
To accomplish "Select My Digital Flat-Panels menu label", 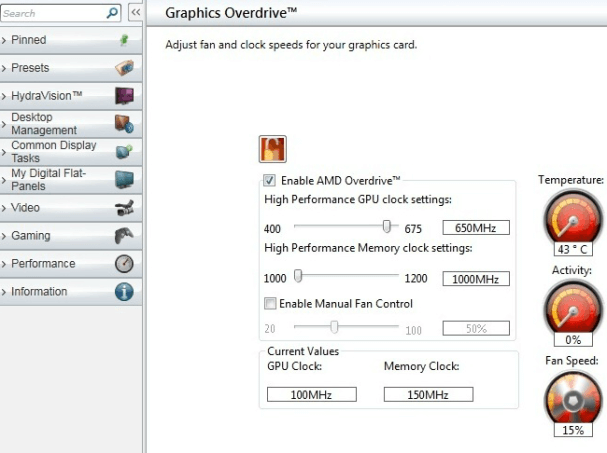I will [48, 180].
